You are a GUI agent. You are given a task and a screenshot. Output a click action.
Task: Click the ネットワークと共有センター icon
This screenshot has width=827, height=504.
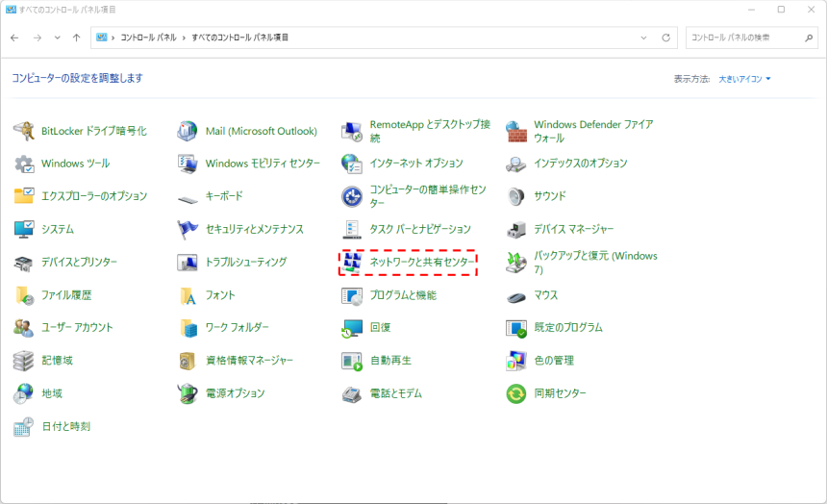point(352,262)
